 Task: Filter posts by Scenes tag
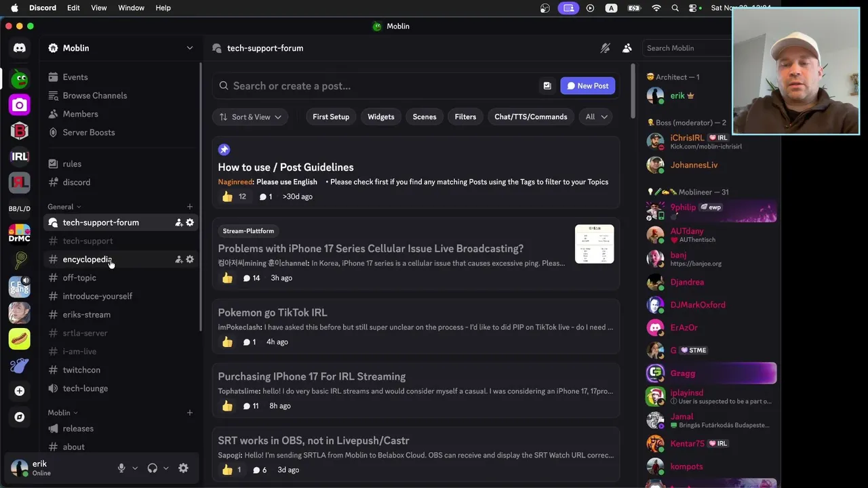pos(425,117)
